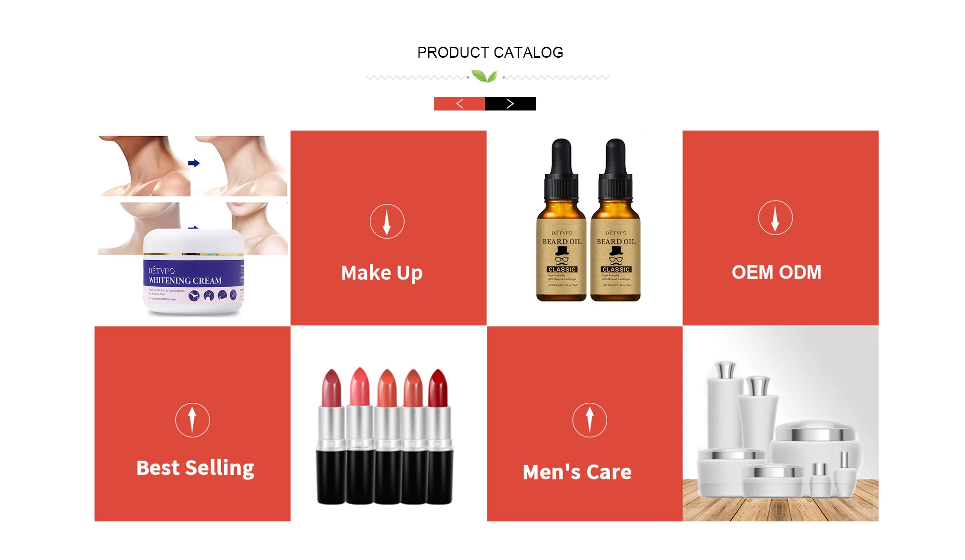
Task: Click the Product Catalog heading
Action: click(x=490, y=52)
